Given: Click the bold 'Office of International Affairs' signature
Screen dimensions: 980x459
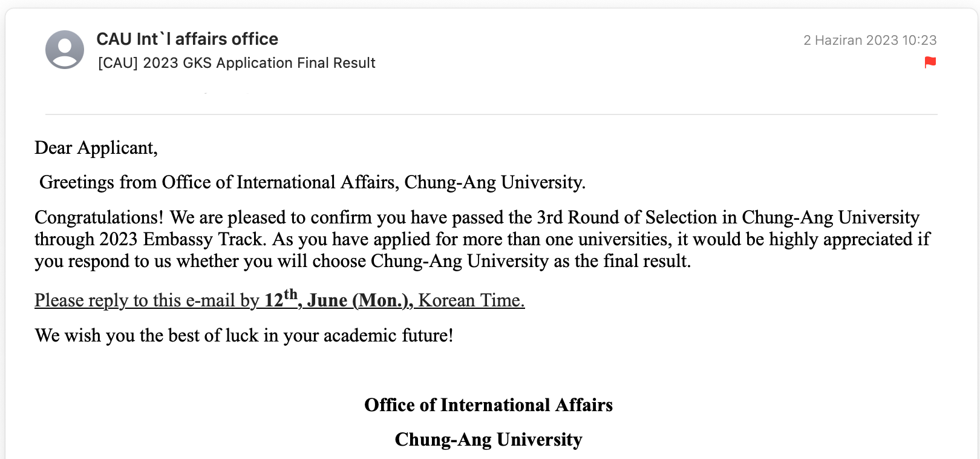Looking at the screenshot, I should [489, 405].
